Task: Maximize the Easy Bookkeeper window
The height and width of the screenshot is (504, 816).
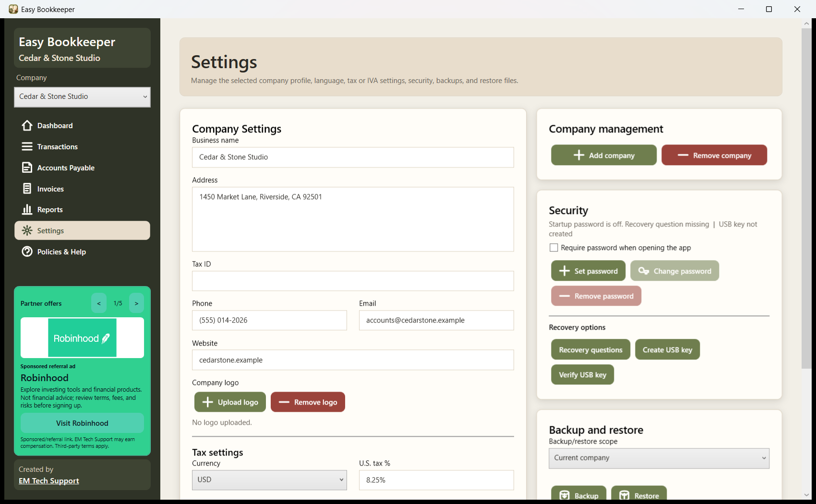Action: coord(769,9)
